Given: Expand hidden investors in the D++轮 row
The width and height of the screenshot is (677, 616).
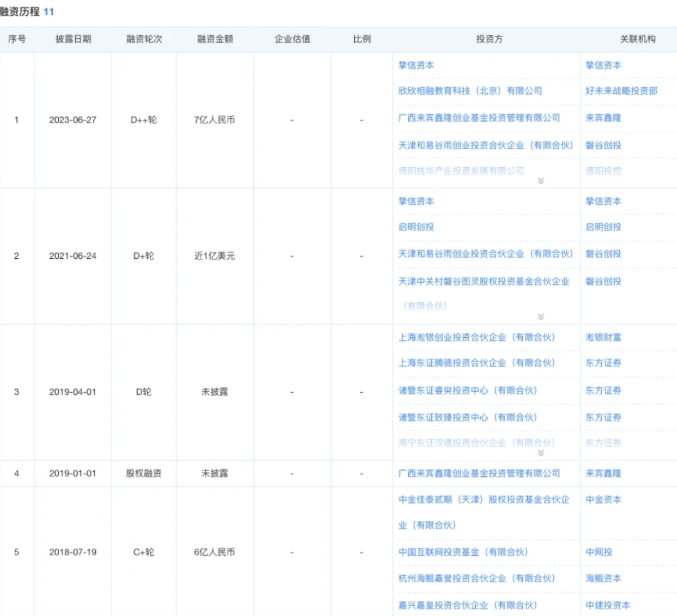Looking at the screenshot, I should point(539,180).
